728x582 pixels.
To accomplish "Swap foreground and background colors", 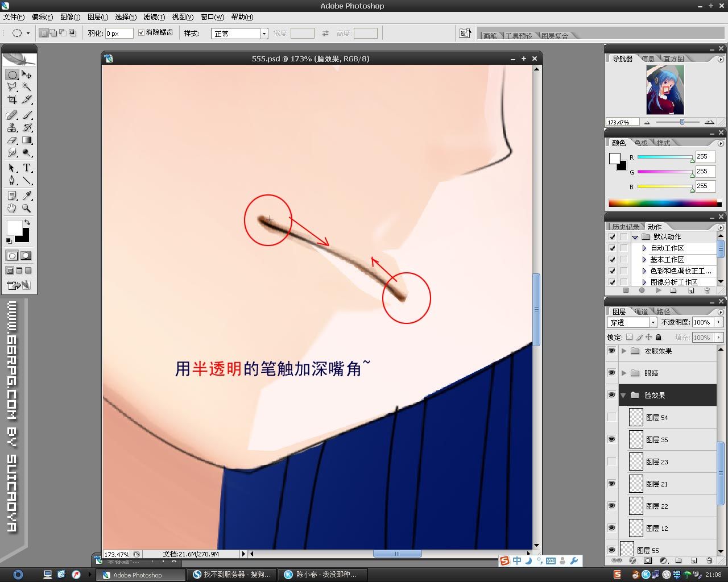I will tap(27, 222).
